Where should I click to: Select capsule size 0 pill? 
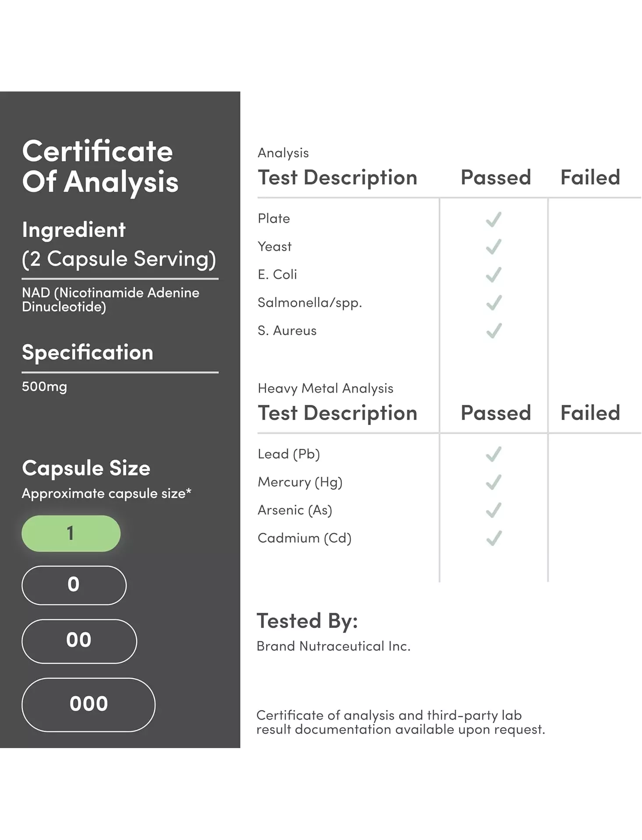click(74, 585)
